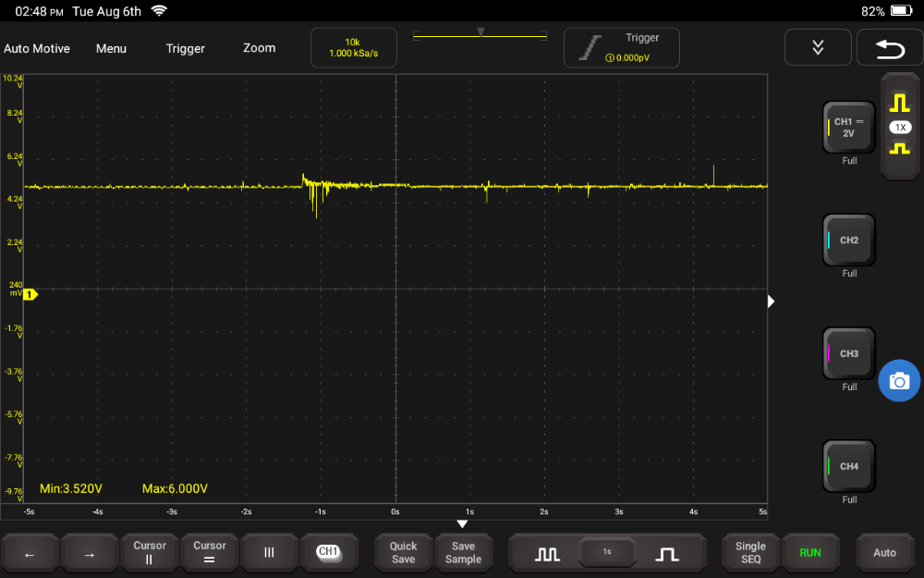This screenshot has width=924, height=578.
Task: Expand panel with double chevron button
Action: tap(818, 47)
